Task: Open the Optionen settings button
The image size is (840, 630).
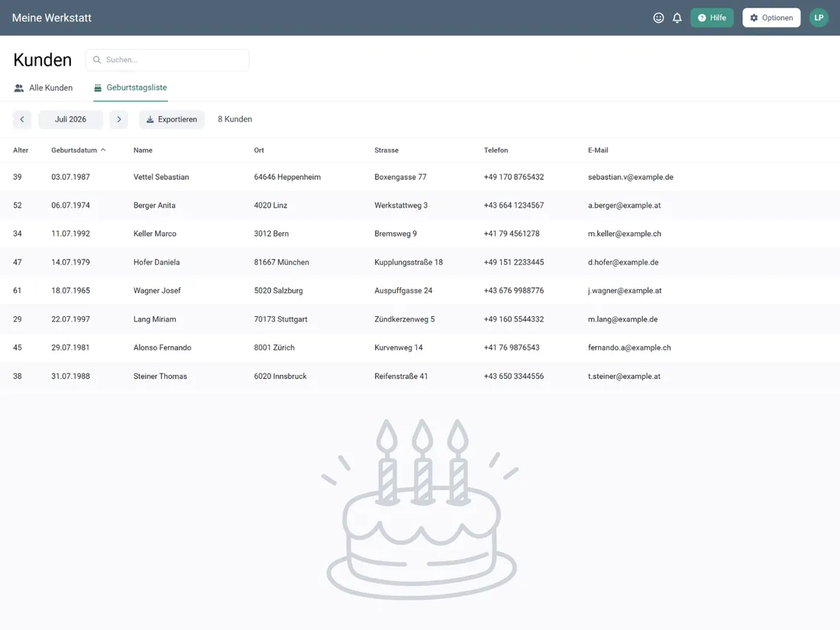Action: point(771,18)
